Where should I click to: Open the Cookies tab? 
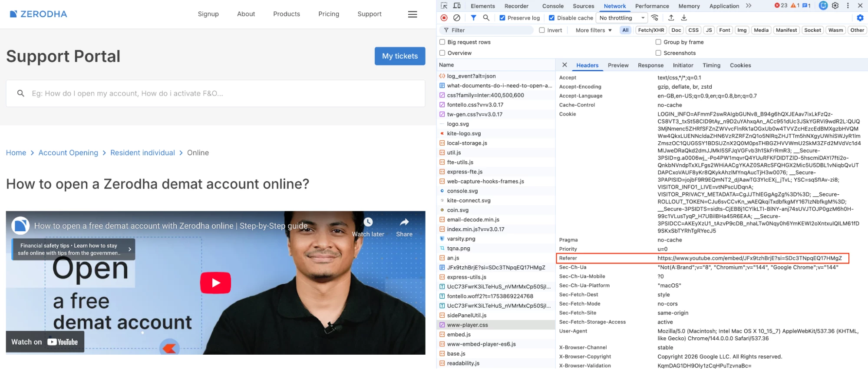pyautogui.click(x=740, y=65)
